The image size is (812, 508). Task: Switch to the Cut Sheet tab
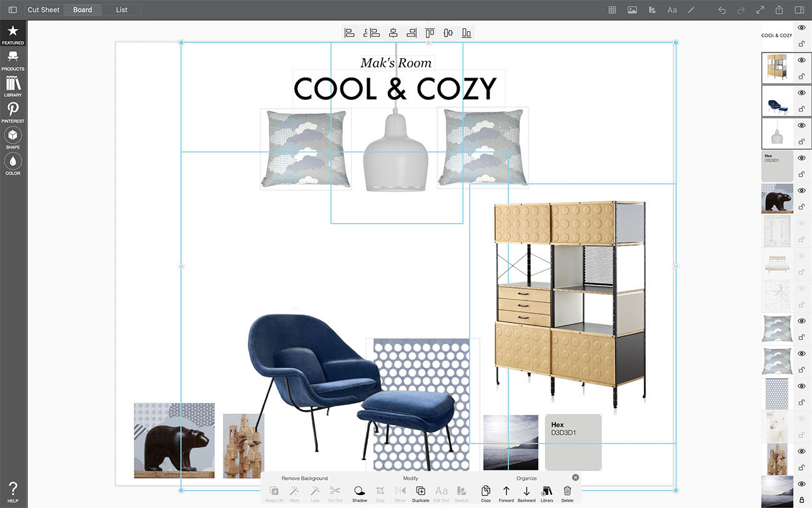(x=44, y=10)
